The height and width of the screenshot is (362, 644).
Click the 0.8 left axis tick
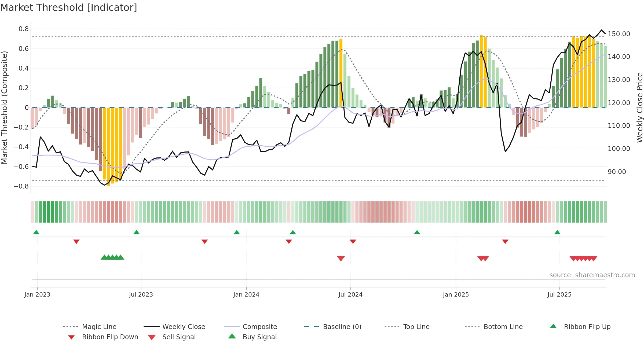point(24,29)
